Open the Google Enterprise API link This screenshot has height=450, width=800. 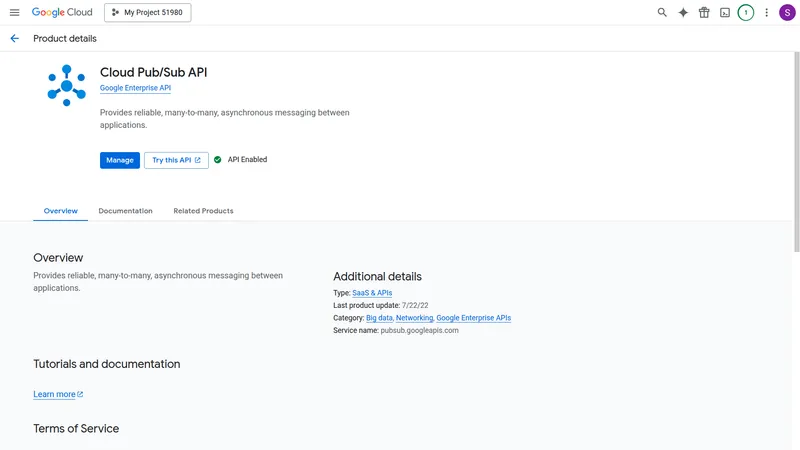pos(135,88)
